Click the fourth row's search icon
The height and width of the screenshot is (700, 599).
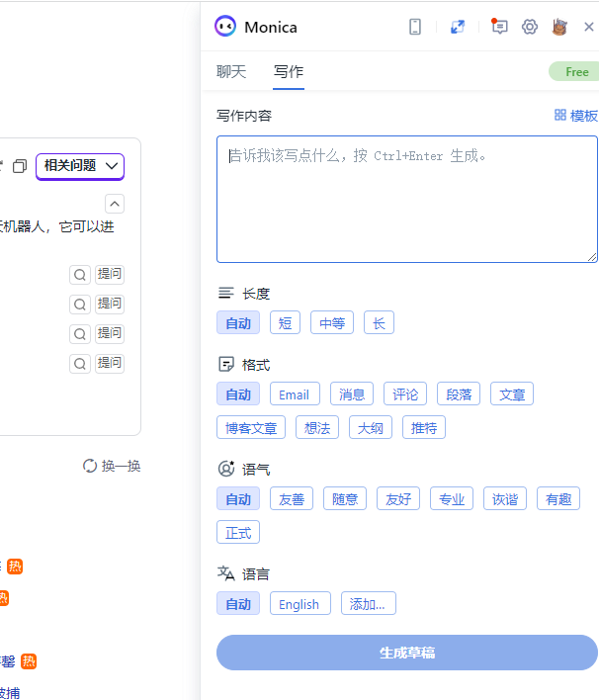[x=80, y=364]
